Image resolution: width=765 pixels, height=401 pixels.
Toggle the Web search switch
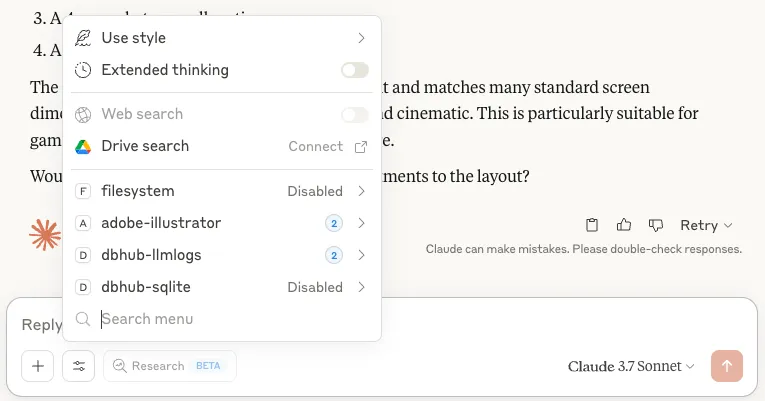click(x=355, y=115)
